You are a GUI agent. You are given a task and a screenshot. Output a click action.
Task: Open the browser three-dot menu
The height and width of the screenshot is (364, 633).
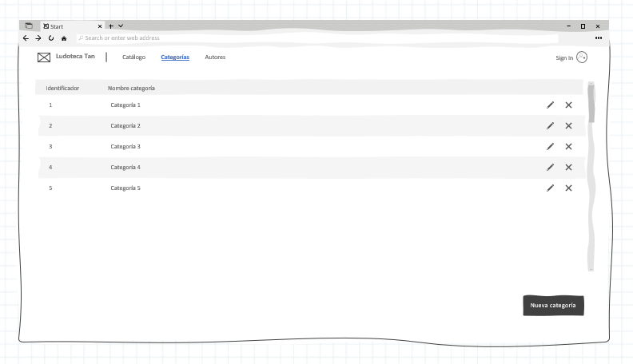click(599, 38)
